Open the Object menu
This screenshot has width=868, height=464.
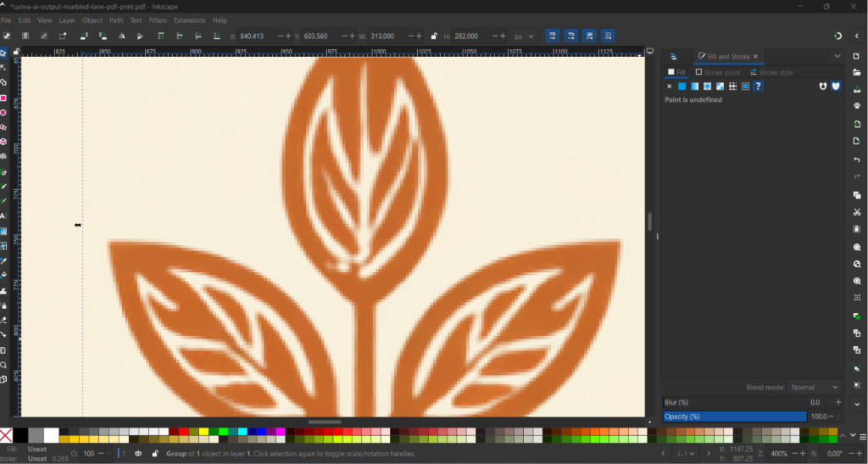[x=92, y=20]
